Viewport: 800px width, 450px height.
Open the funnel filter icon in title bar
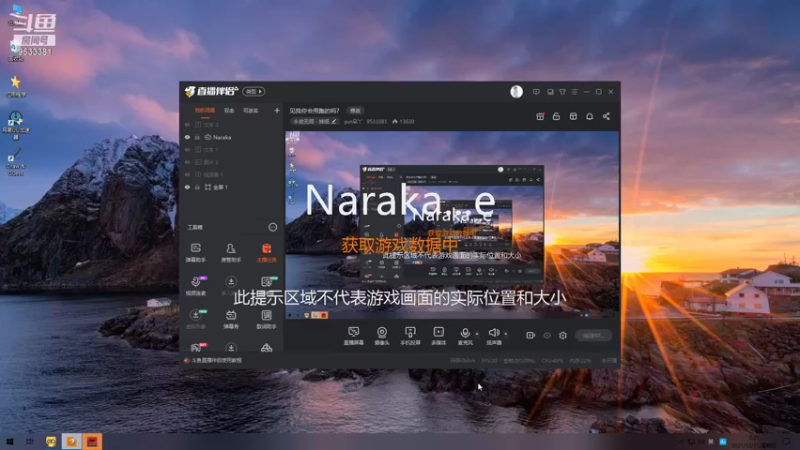562,92
